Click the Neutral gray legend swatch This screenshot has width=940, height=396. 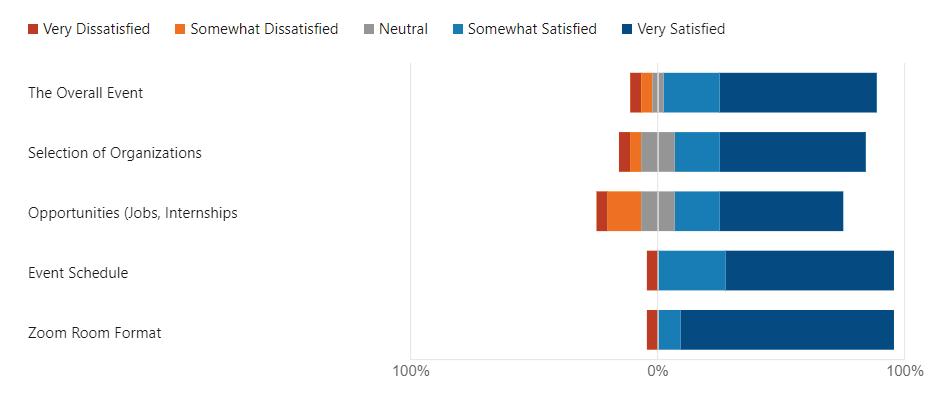[369, 29]
